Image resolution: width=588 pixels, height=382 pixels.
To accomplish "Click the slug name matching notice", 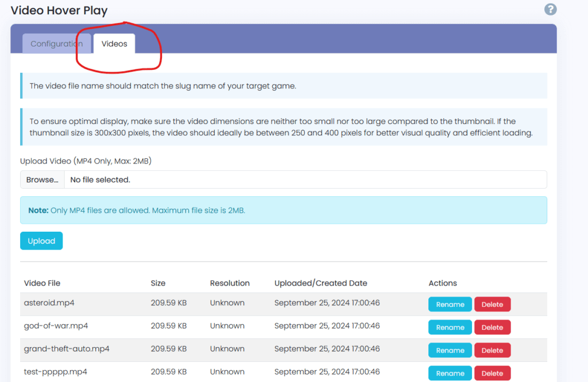I will (x=284, y=86).
